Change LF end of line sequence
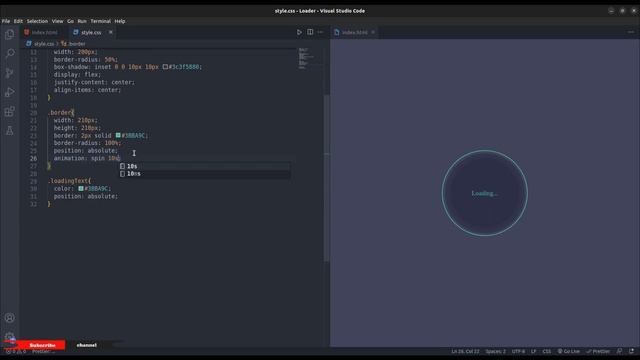 (533, 351)
